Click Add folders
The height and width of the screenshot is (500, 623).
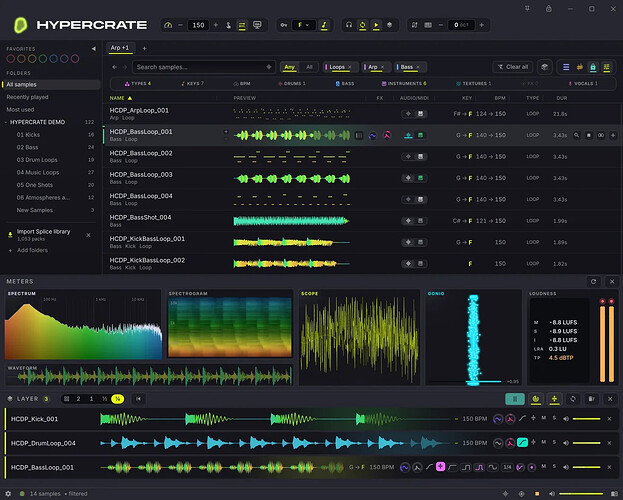pyautogui.click(x=32, y=250)
